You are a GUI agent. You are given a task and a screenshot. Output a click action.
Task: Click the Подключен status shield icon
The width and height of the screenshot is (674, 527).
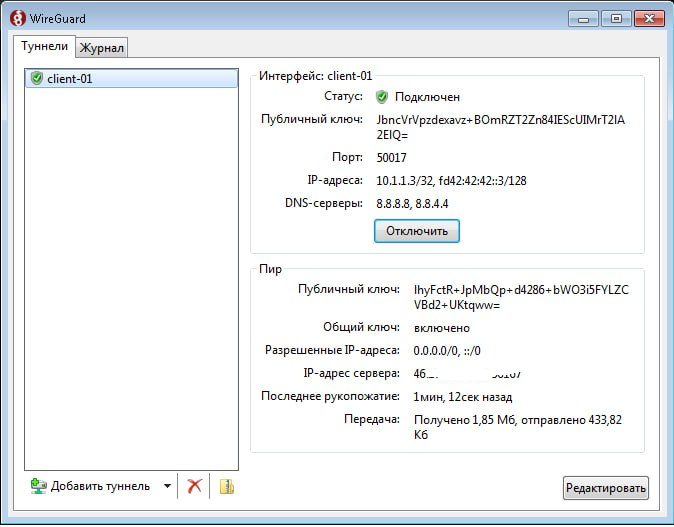[381, 97]
